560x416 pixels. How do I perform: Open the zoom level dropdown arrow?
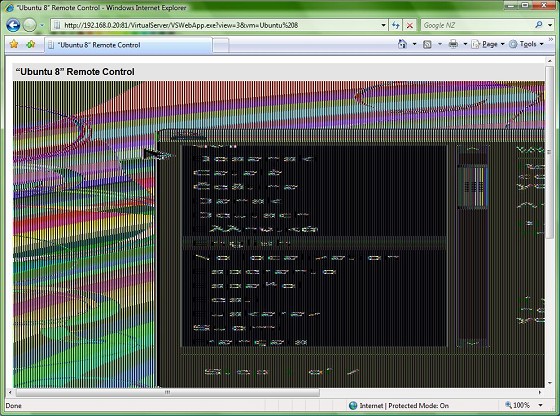(540, 405)
